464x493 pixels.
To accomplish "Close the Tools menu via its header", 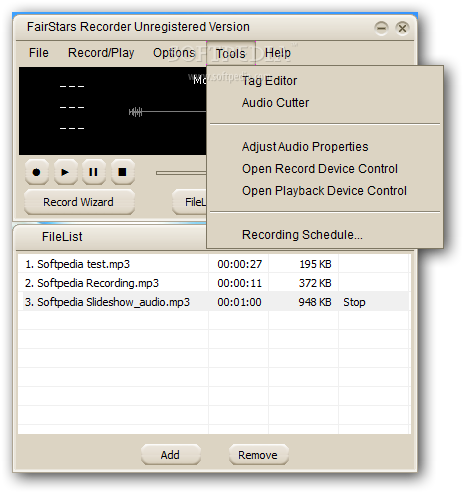I will [231, 53].
